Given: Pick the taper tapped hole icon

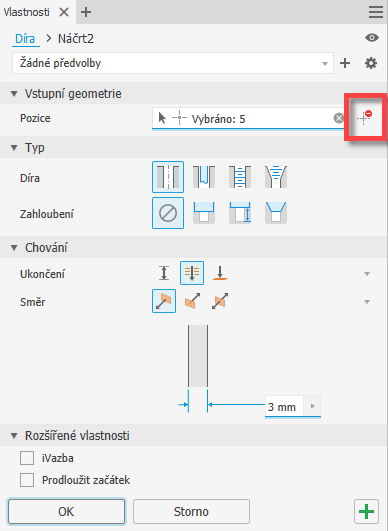Looking at the screenshot, I should [x=276, y=177].
